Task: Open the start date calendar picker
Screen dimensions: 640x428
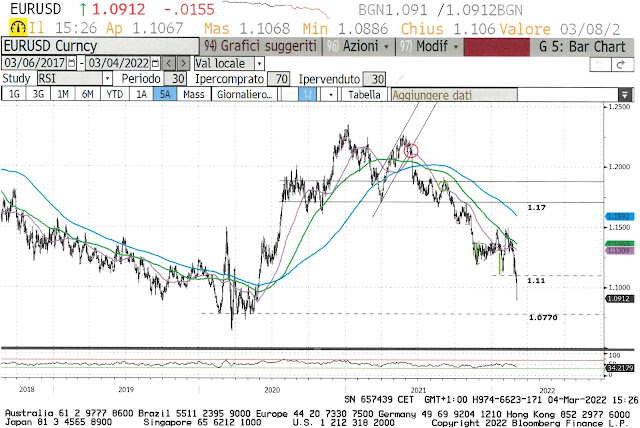Action: coord(72,63)
